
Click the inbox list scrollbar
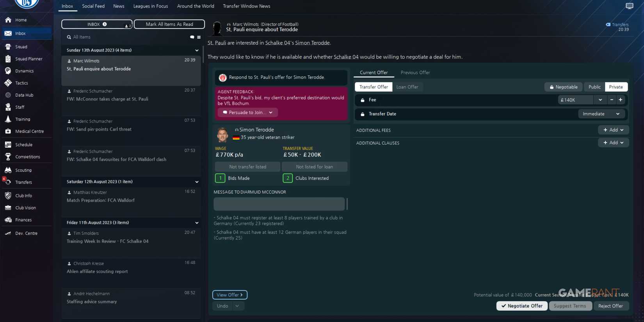(203, 55)
